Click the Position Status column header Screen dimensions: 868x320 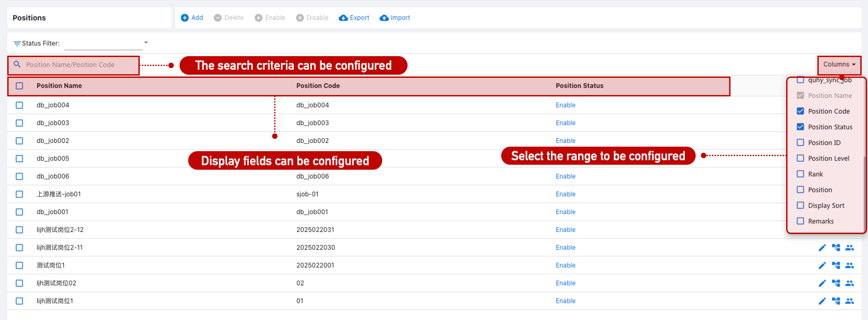tap(579, 86)
